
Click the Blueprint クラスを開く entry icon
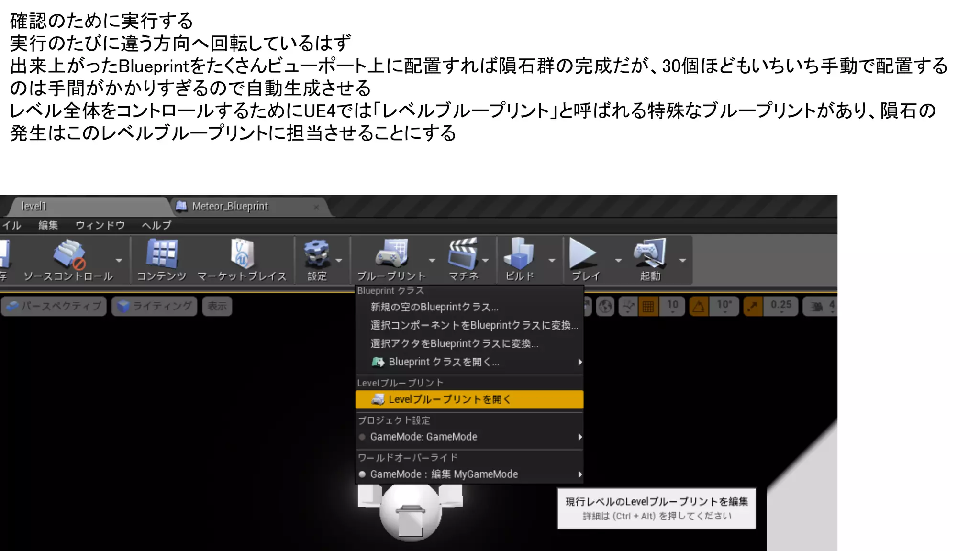pos(378,362)
